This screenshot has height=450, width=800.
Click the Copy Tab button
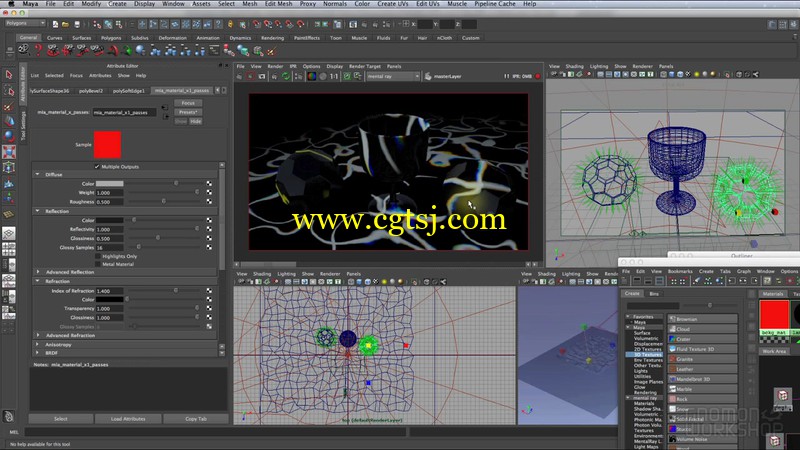point(196,419)
